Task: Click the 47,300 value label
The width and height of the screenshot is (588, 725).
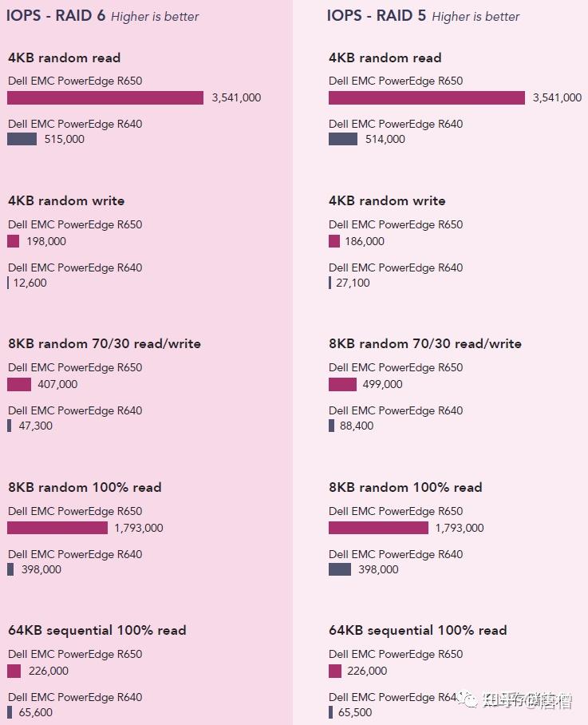Action: click(x=35, y=426)
